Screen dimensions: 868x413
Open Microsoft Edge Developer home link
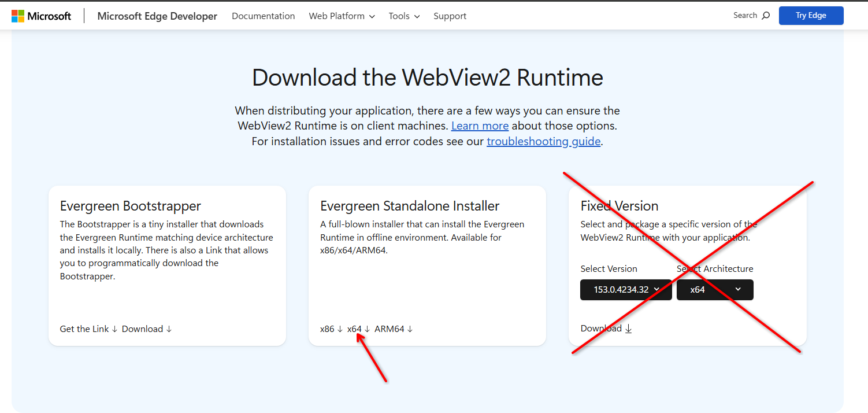tap(157, 16)
